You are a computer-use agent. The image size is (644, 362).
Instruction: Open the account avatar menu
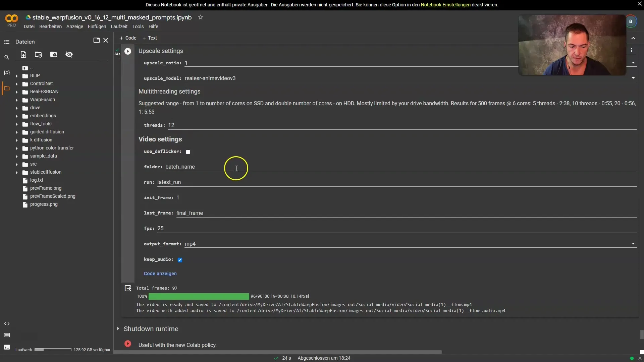(x=631, y=21)
